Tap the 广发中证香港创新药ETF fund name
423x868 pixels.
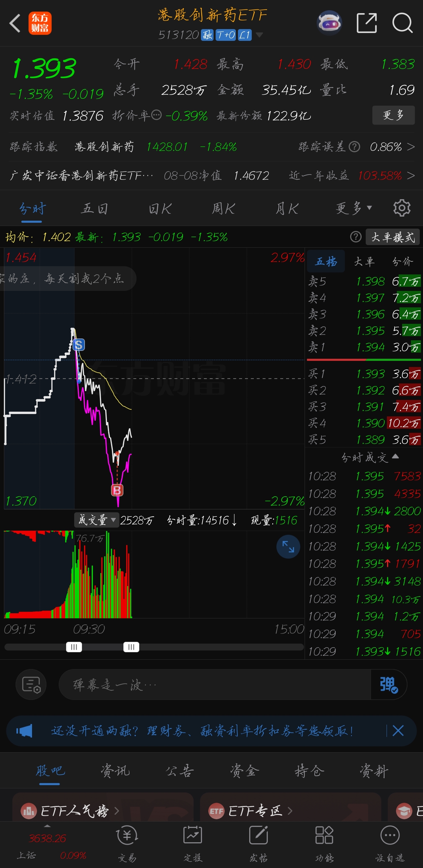pos(81,175)
